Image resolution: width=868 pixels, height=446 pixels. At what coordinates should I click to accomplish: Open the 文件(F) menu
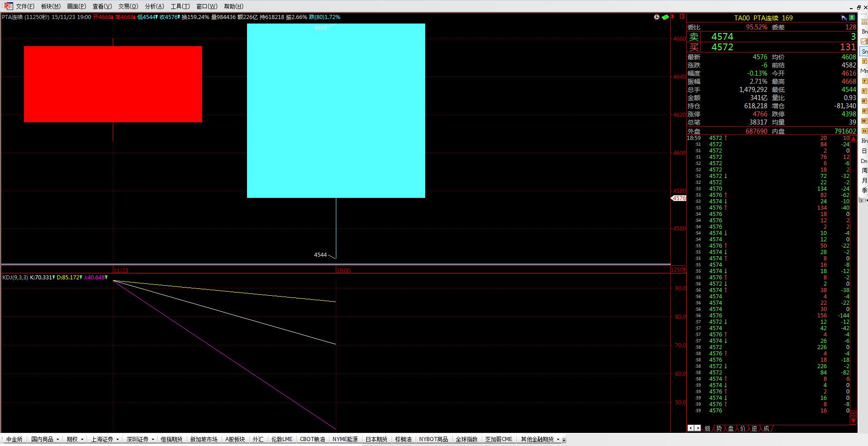[x=25, y=6]
